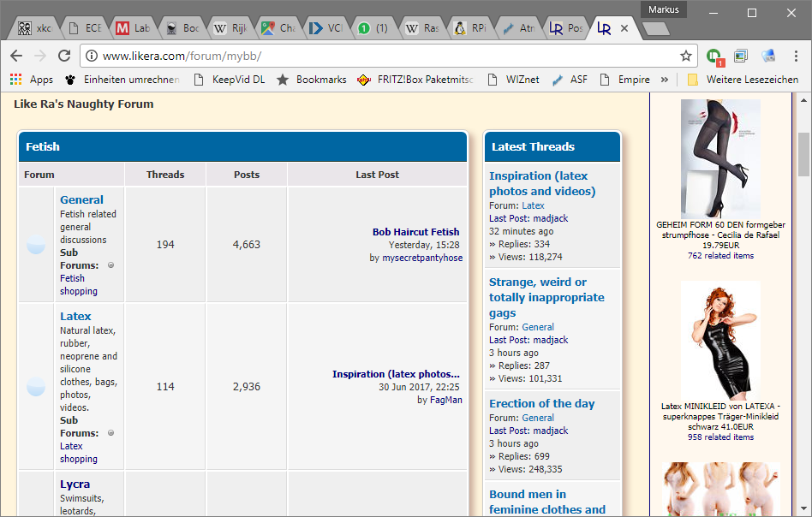Open mysecretpantyhose user profile link
This screenshot has width=812, height=517.
tap(421, 258)
